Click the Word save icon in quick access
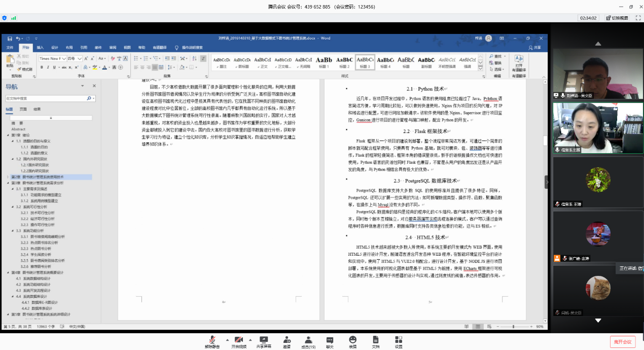The image size is (644, 350). [9, 38]
